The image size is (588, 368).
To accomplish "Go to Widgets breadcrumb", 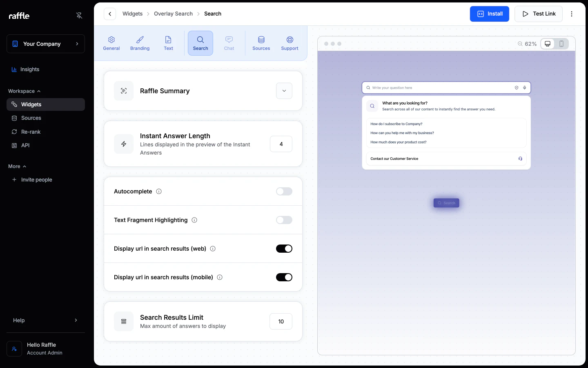I will (x=133, y=14).
